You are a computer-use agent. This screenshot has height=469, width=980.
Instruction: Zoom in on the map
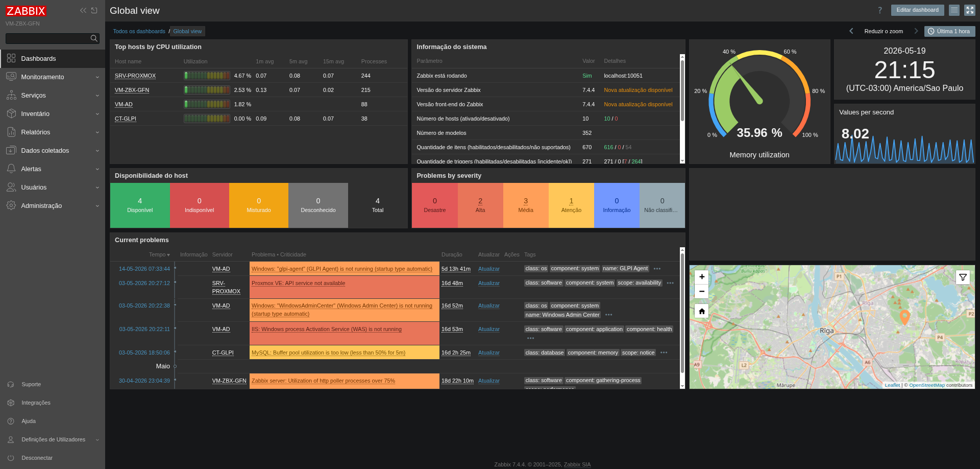[702, 276]
